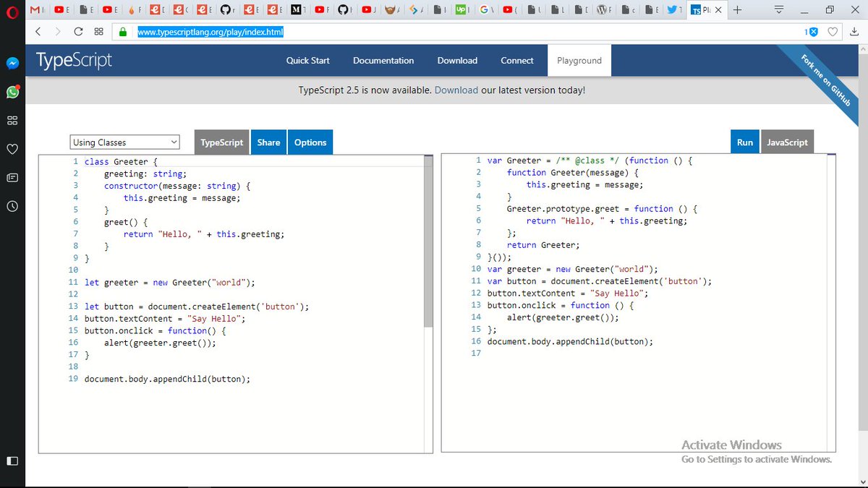Click the Share button
Image resolution: width=868 pixels, height=488 pixels.
[x=268, y=142]
